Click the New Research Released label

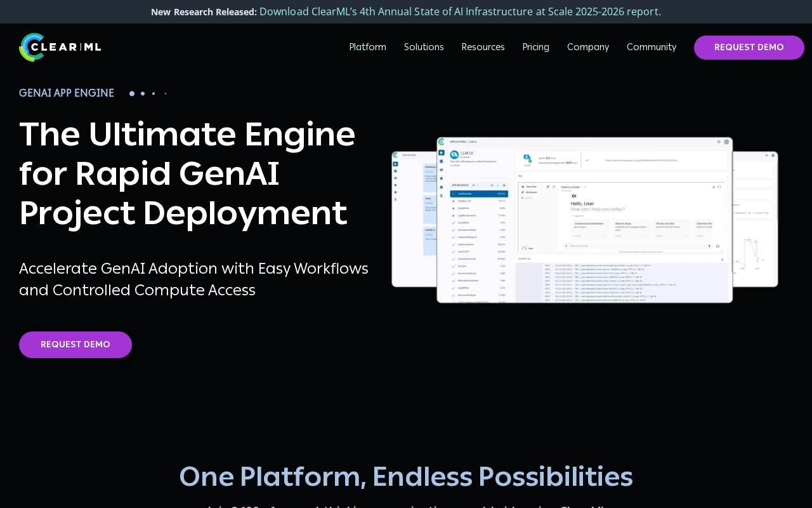204,12
